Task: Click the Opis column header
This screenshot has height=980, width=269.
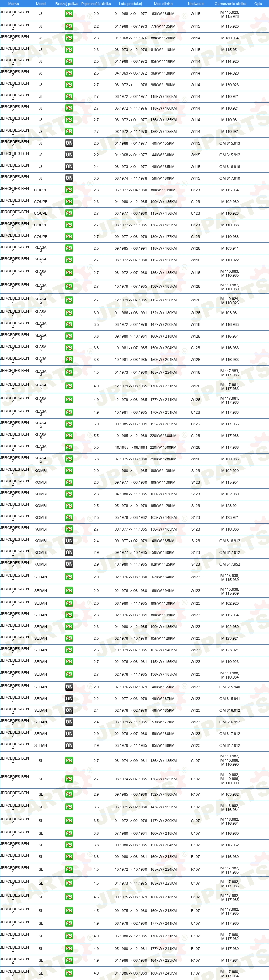Action: click(x=258, y=4)
